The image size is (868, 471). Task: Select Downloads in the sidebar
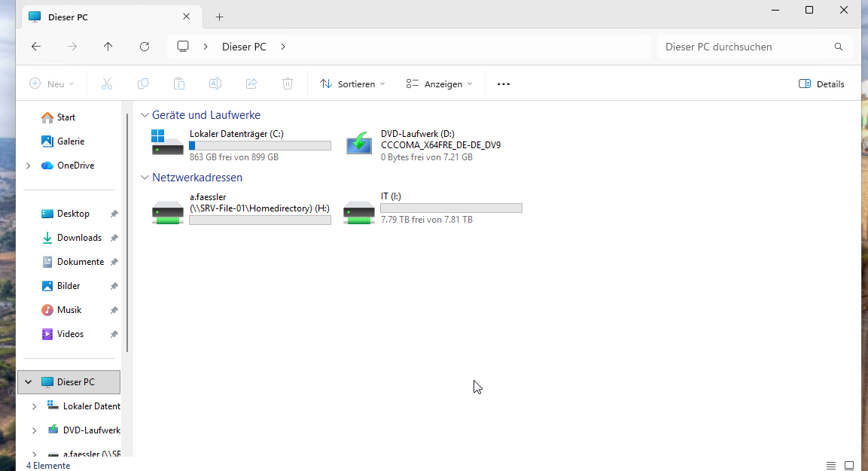click(x=79, y=238)
